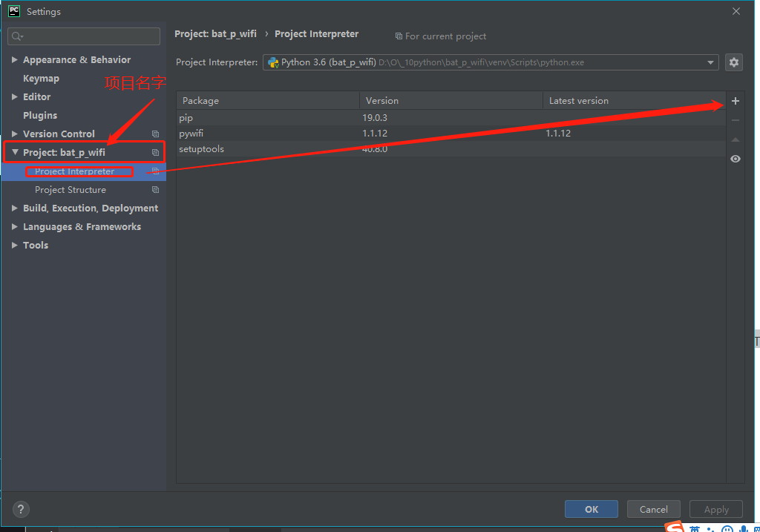
Task: Expand Build, Execution, Deployment section
Action: [x=15, y=208]
